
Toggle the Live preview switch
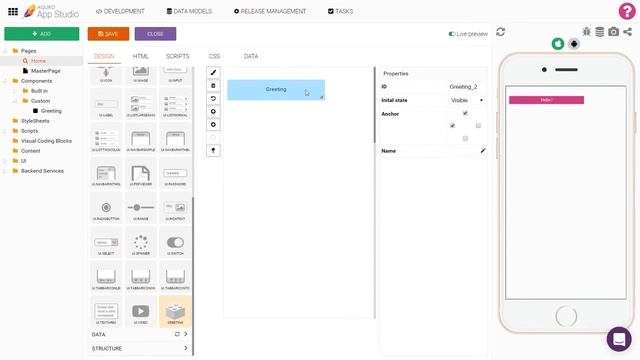click(x=451, y=34)
